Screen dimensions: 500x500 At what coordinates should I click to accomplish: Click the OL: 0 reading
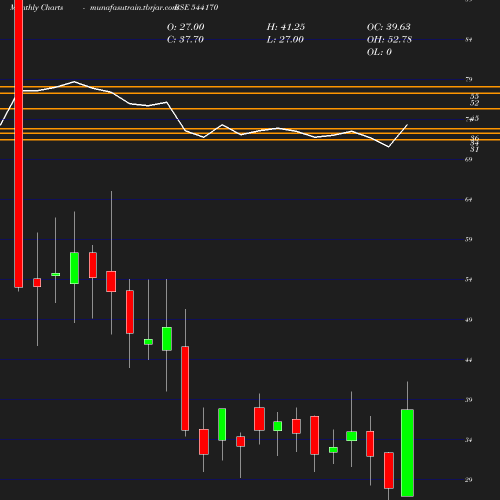(x=379, y=52)
